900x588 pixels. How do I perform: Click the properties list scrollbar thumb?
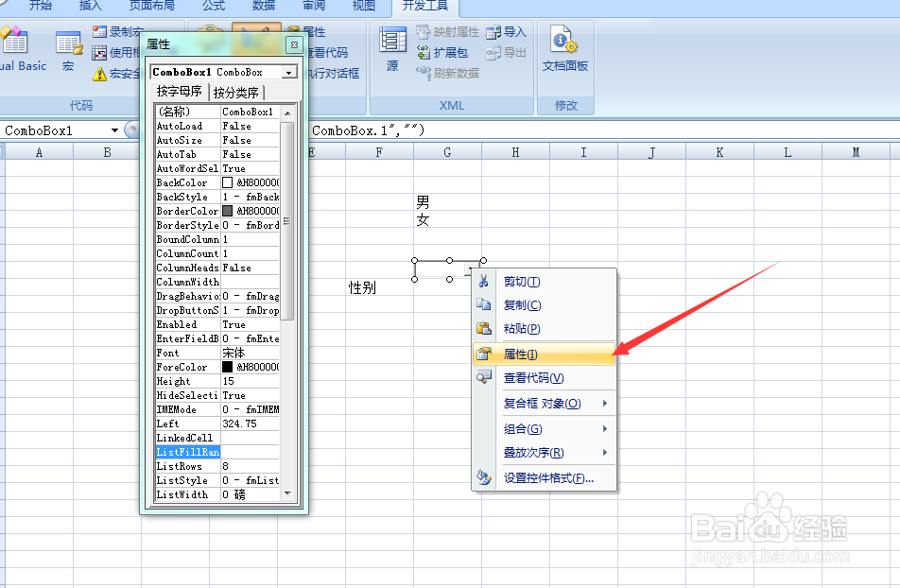[287, 220]
